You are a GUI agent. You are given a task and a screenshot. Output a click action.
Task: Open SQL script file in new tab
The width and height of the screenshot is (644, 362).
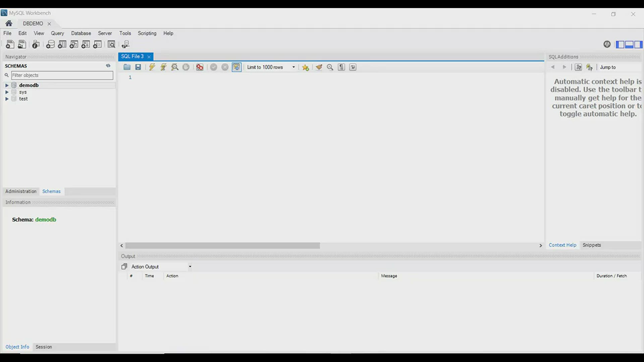coord(22,44)
